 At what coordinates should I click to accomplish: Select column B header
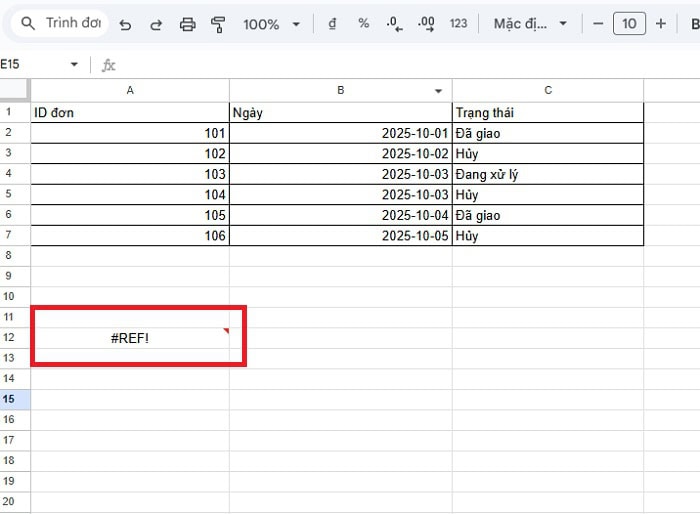[x=341, y=91]
